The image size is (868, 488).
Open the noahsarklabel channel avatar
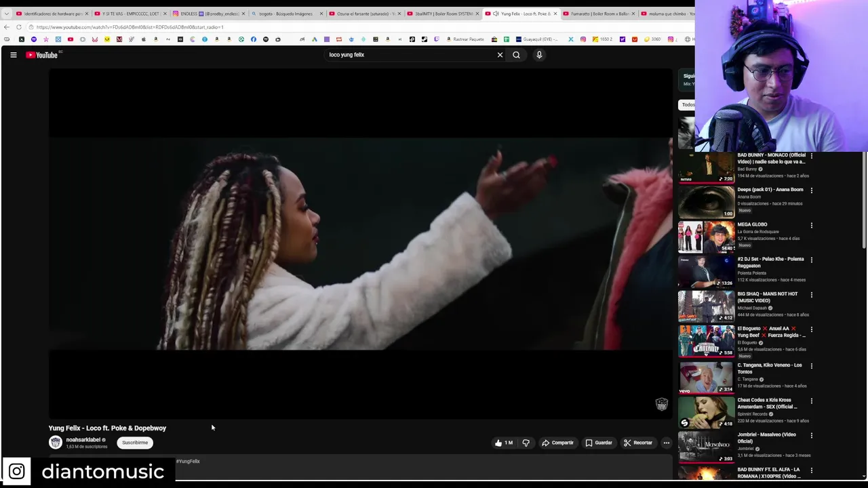click(x=55, y=443)
